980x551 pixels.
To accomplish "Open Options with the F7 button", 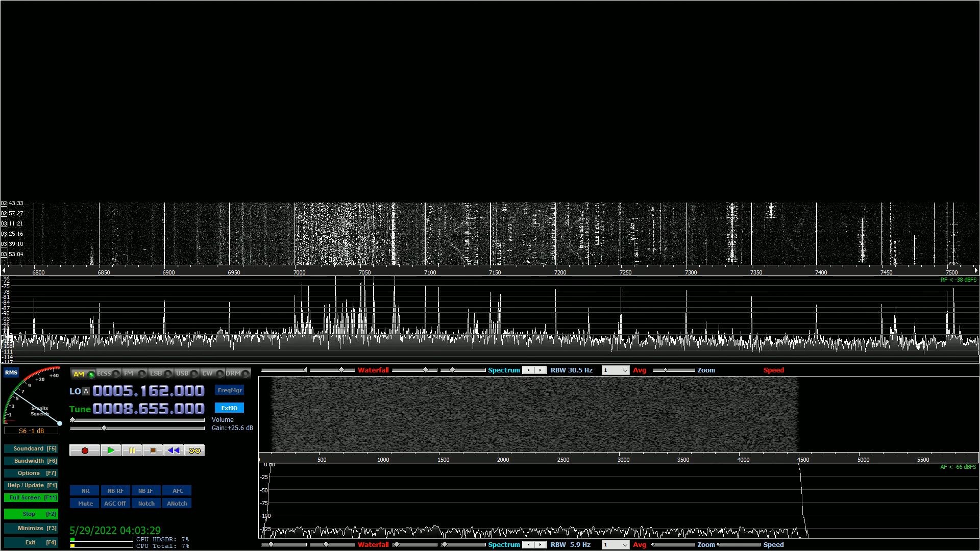I will (31, 473).
